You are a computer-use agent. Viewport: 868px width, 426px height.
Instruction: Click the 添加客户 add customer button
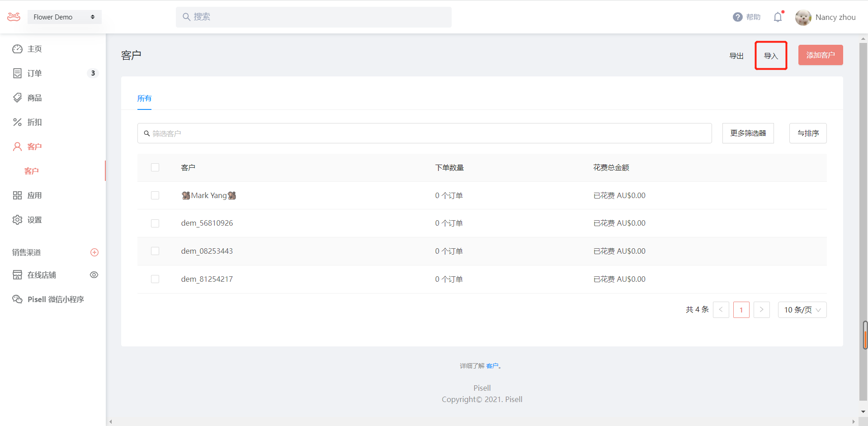click(821, 55)
